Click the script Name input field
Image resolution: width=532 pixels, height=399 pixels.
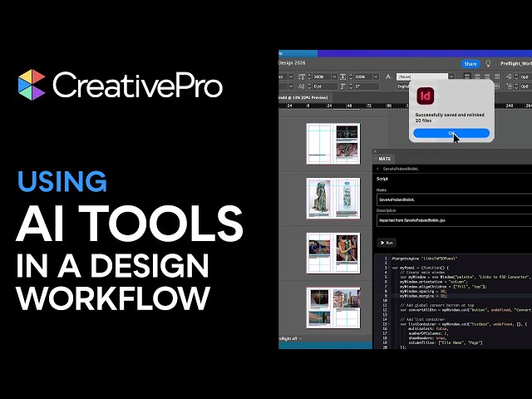point(454,199)
